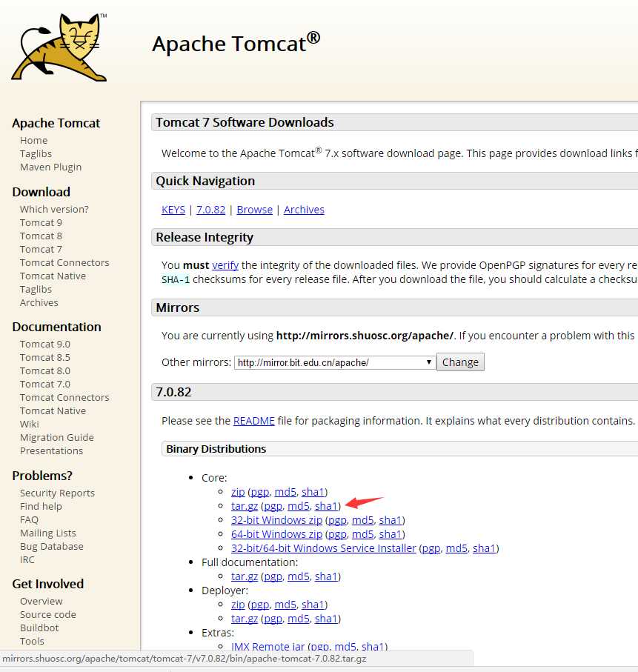Open the Presentations sidebar link
Screen dimensions: 638x672
tap(51, 451)
